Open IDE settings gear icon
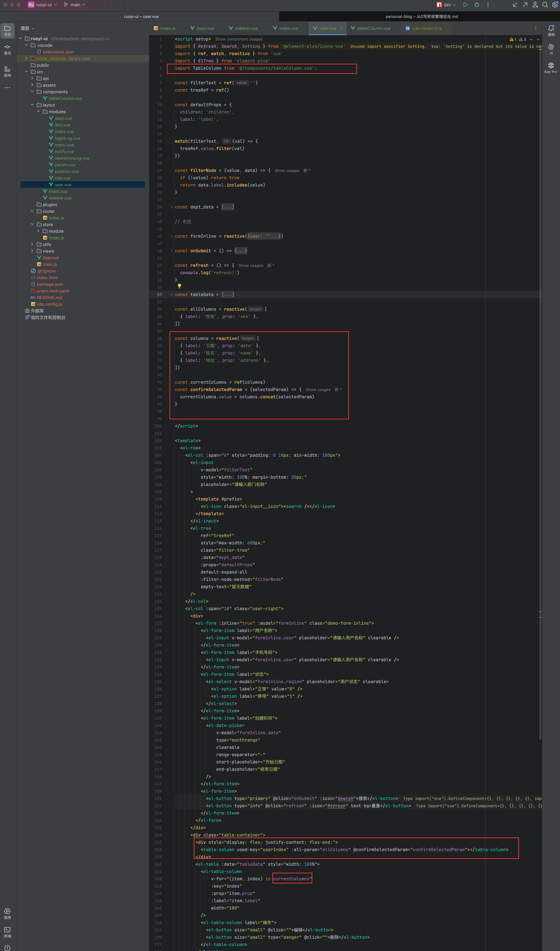The image size is (560, 951). [x=555, y=5]
